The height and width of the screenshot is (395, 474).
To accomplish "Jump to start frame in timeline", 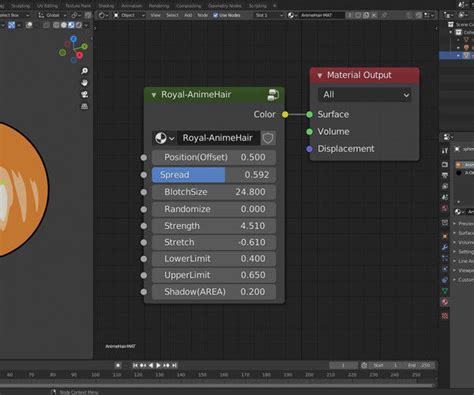I will point(135,365).
